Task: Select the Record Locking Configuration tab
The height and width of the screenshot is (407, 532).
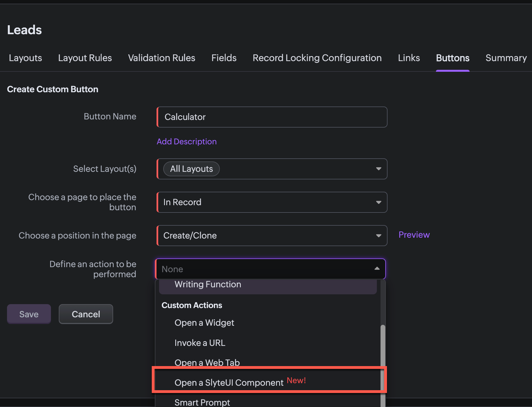Action: click(317, 58)
